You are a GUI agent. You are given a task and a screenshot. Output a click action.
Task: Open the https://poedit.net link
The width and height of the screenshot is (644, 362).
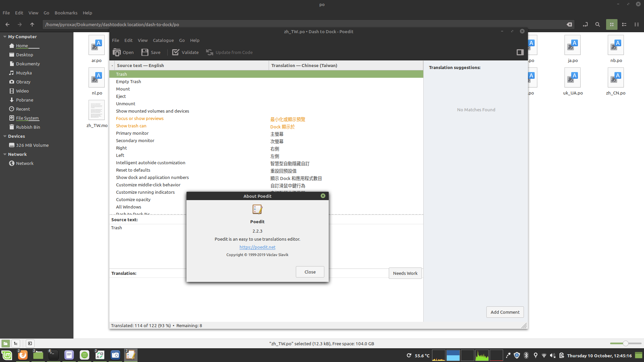(257, 247)
